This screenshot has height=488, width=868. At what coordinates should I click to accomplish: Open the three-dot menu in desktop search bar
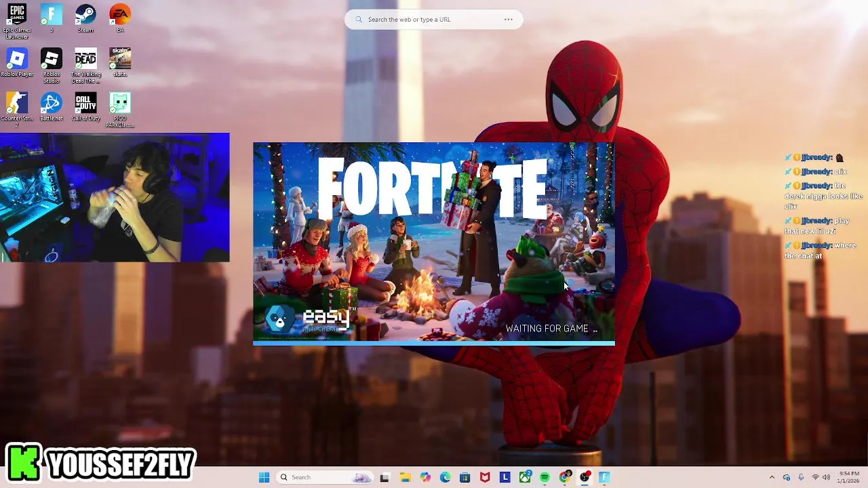coord(508,20)
